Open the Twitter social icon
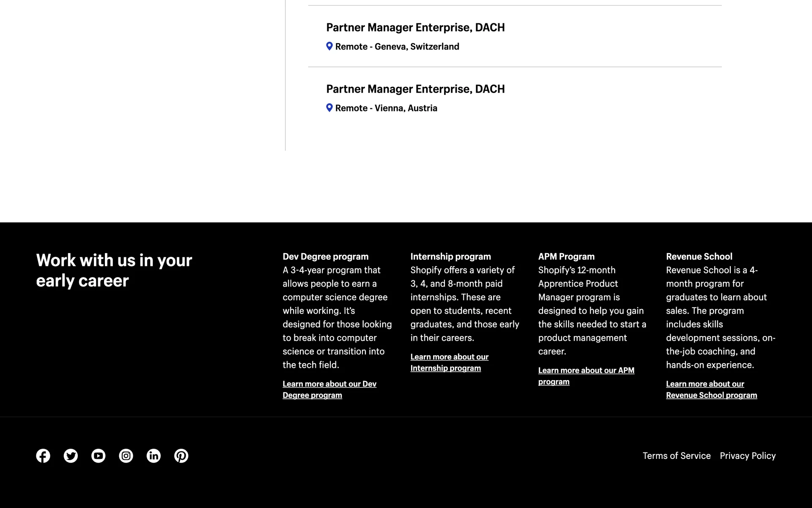812x508 pixels. click(71, 456)
